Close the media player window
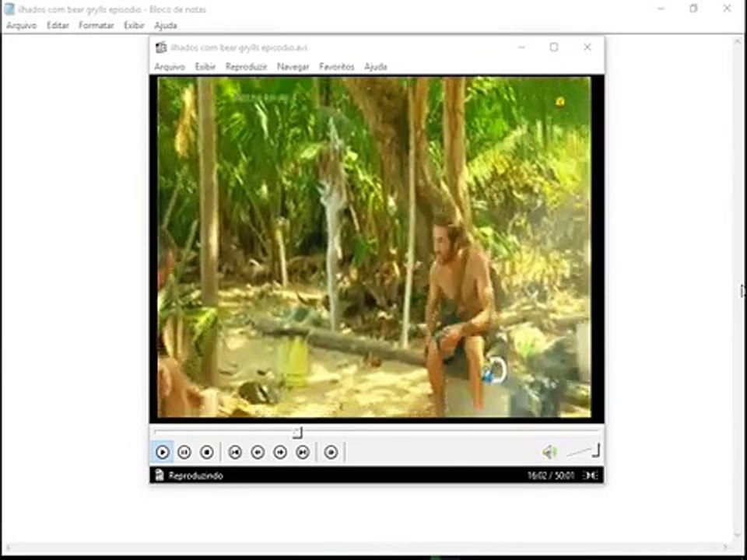 point(587,47)
